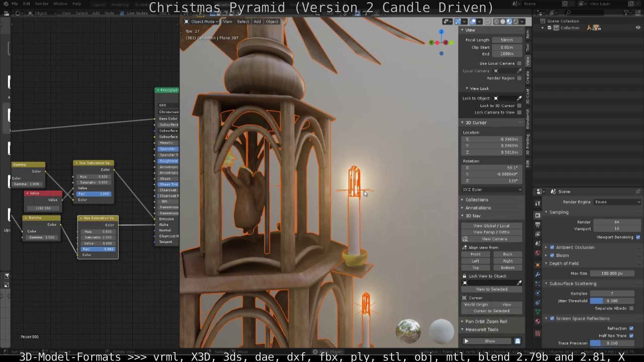The width and height of the screenshot is (644, 362).
Task: Click the eyedropper beside Lock to Object
Action: [519, 98]
